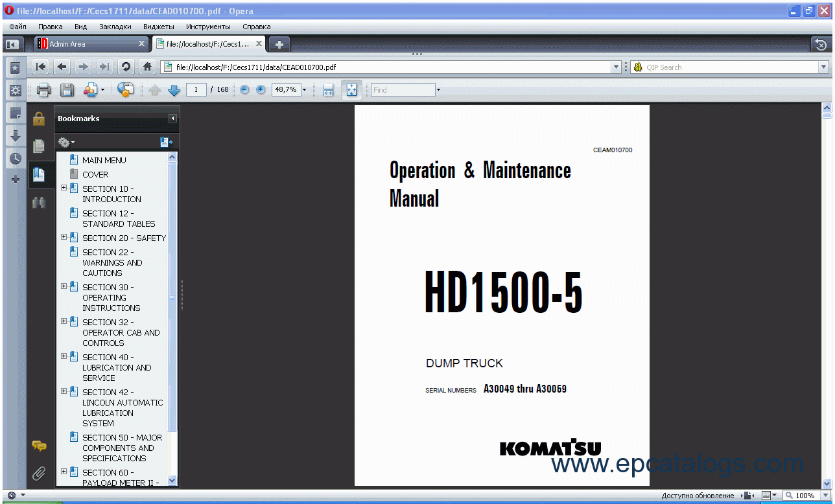Viewport: 835px width, 504px height.
Task: Open COVER bookmark
Action: point(95,174)
